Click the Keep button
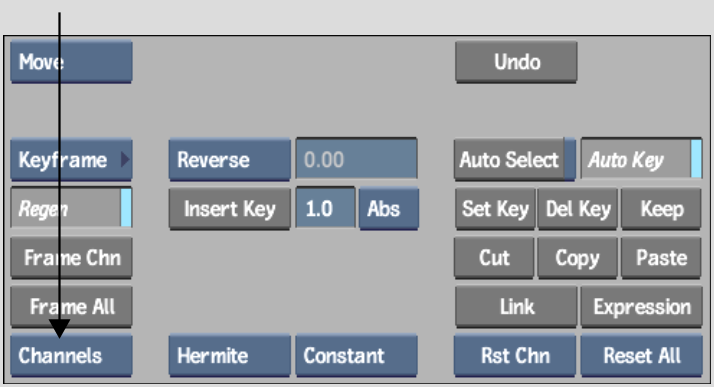The width and height of the screenshot is (714, 387). (661, 209)
